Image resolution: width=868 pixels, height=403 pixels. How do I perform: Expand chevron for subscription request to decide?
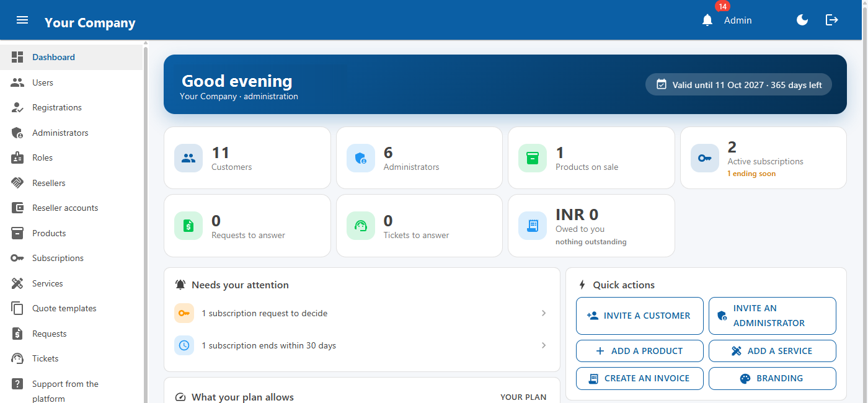[544, 313]
